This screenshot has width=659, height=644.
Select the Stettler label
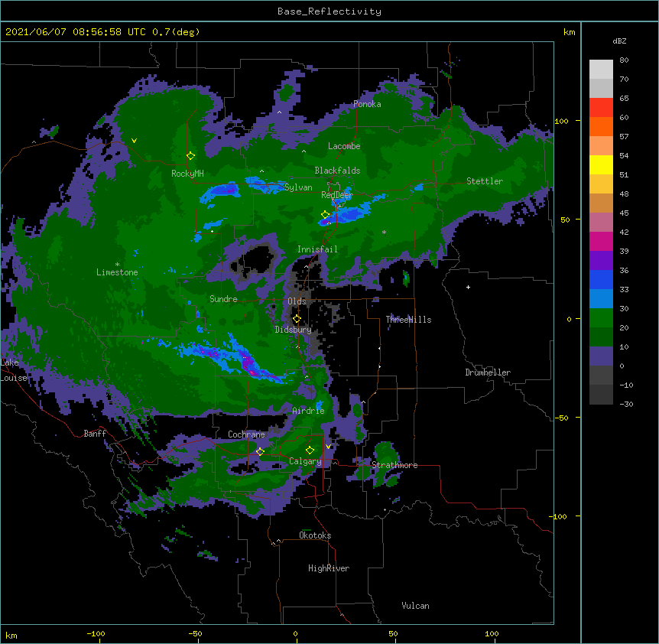click(x=485, y=181)
